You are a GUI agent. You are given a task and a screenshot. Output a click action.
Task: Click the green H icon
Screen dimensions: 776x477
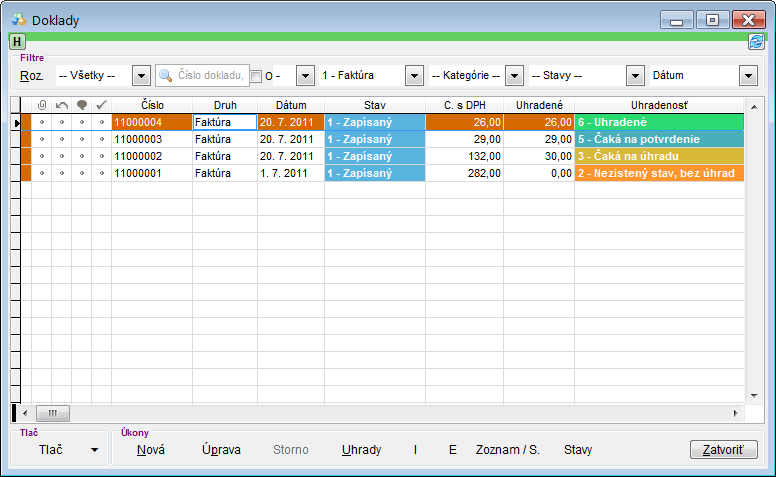(18, 41)
